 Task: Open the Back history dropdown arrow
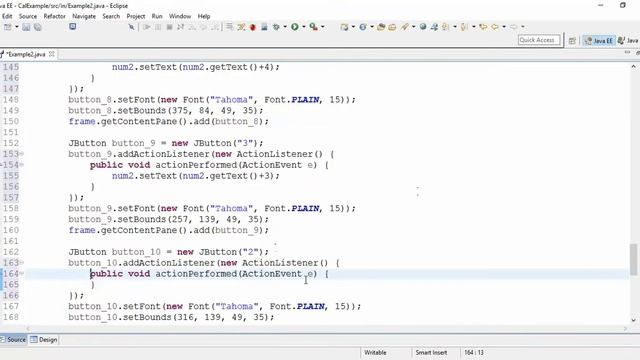[504, 27]
